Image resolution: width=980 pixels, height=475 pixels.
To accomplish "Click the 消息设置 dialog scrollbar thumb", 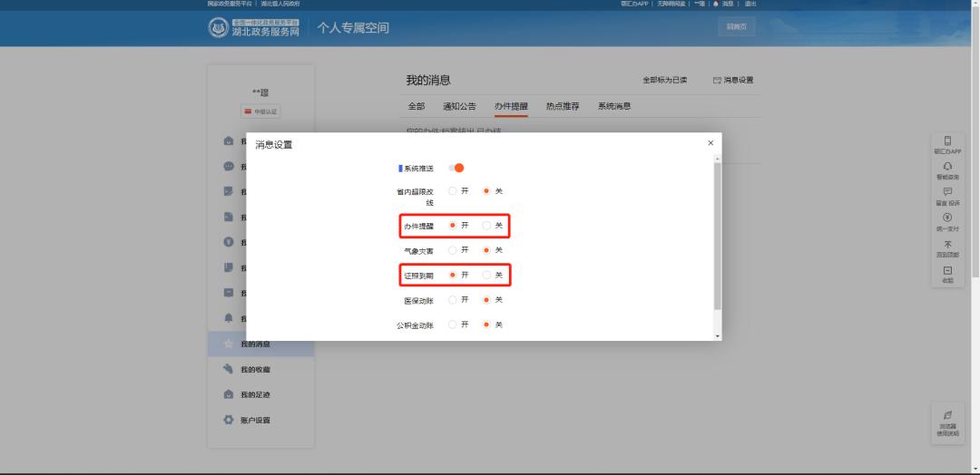I will (718, 236).
